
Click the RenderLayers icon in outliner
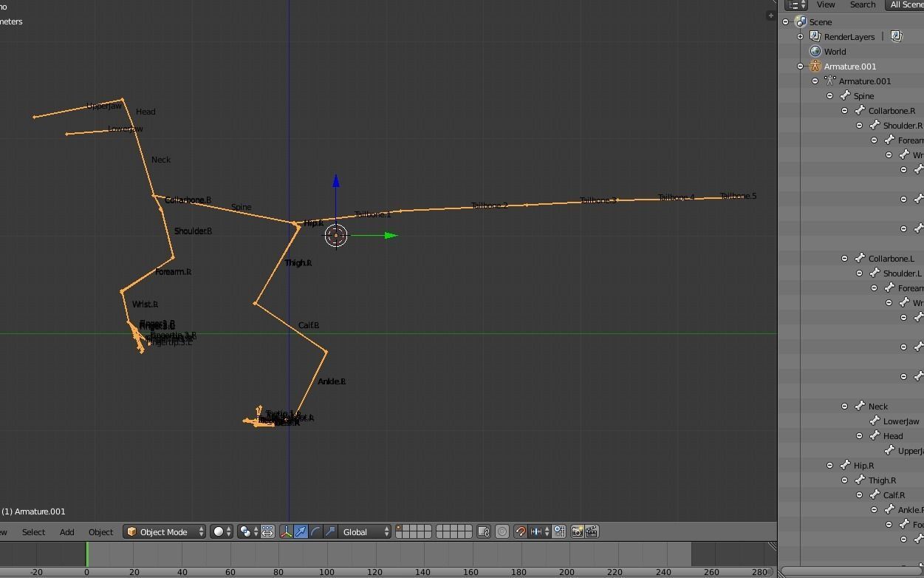click(815, 37)
